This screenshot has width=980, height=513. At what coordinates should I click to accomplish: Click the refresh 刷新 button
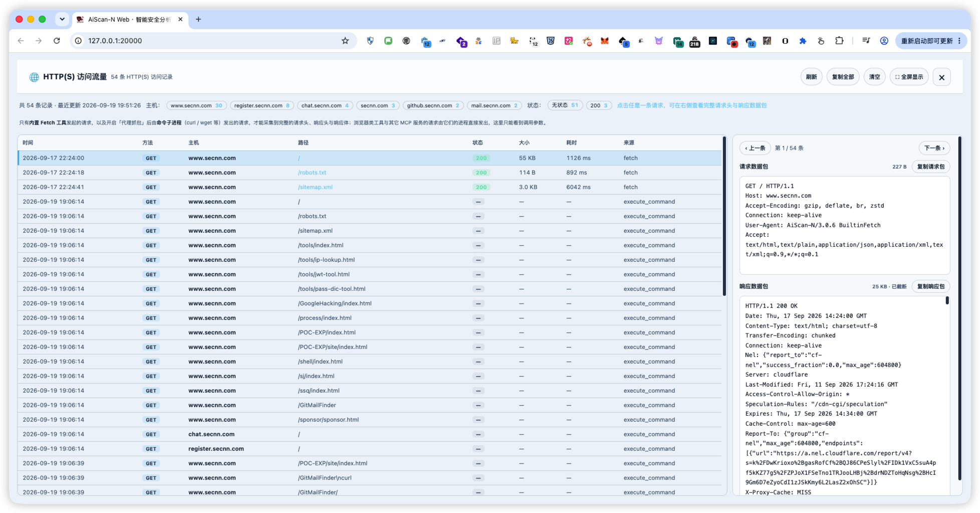point(811,77)
